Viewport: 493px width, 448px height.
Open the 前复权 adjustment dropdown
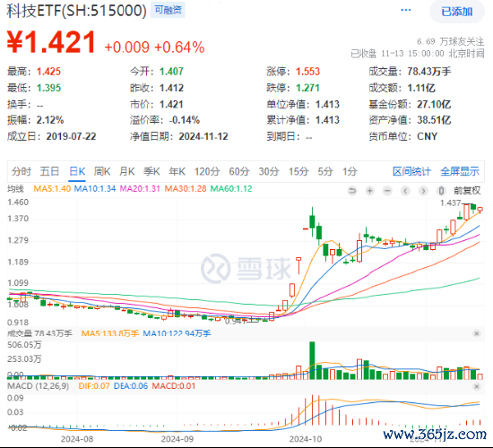467,191
